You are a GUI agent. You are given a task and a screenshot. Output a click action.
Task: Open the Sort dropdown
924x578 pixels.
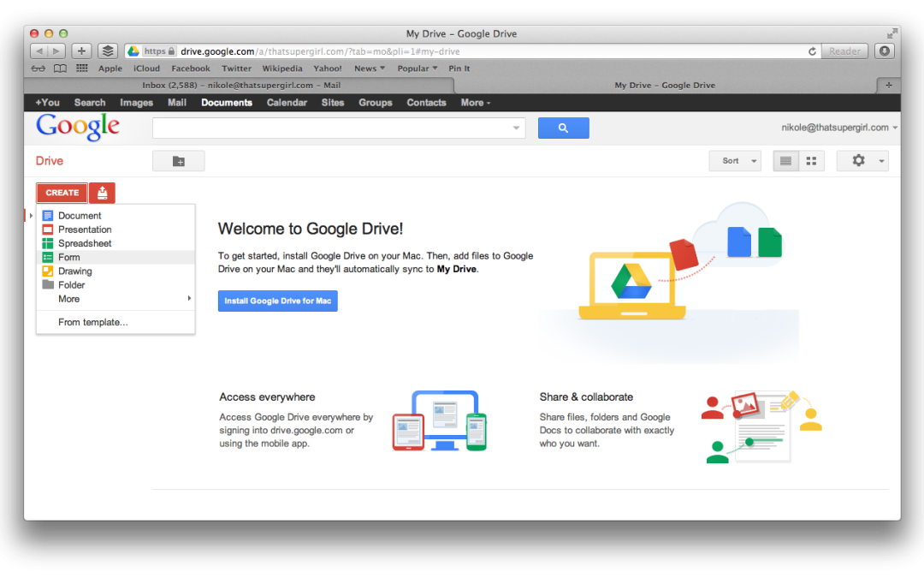pos(736,160)
